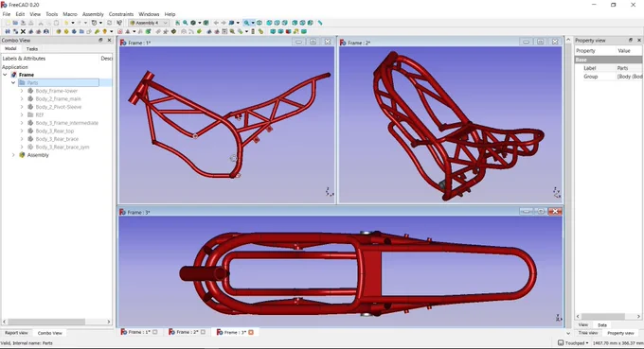This screenshot has width=644, height=349.
Task: Click the Navigate forward arrow icon
Action: coord(224,23)
